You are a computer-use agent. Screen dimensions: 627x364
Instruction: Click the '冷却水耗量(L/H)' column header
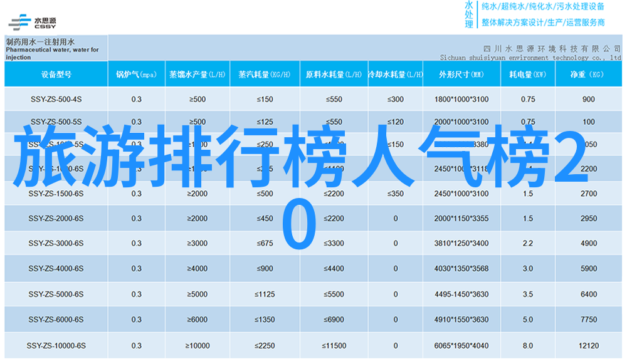coord(395,75)
